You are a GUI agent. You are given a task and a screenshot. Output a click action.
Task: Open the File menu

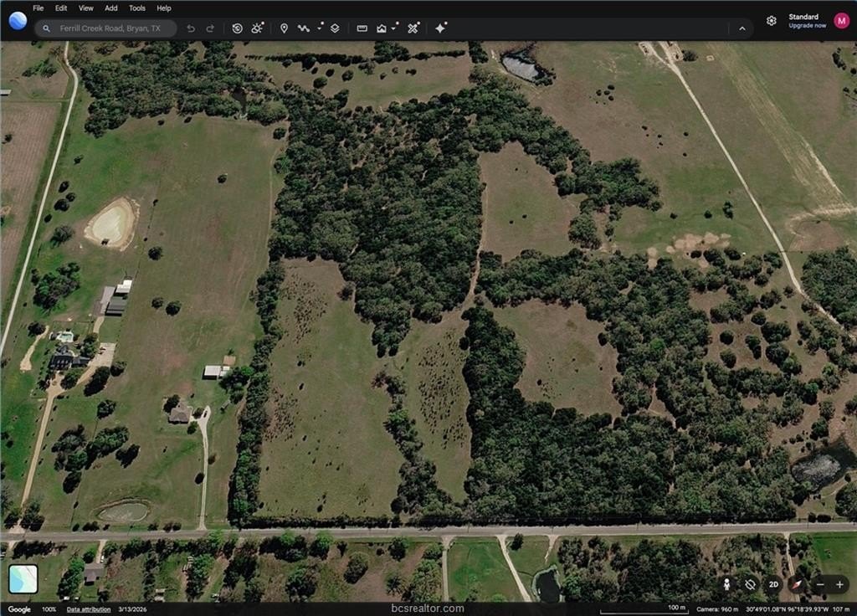tap(38, 8)
